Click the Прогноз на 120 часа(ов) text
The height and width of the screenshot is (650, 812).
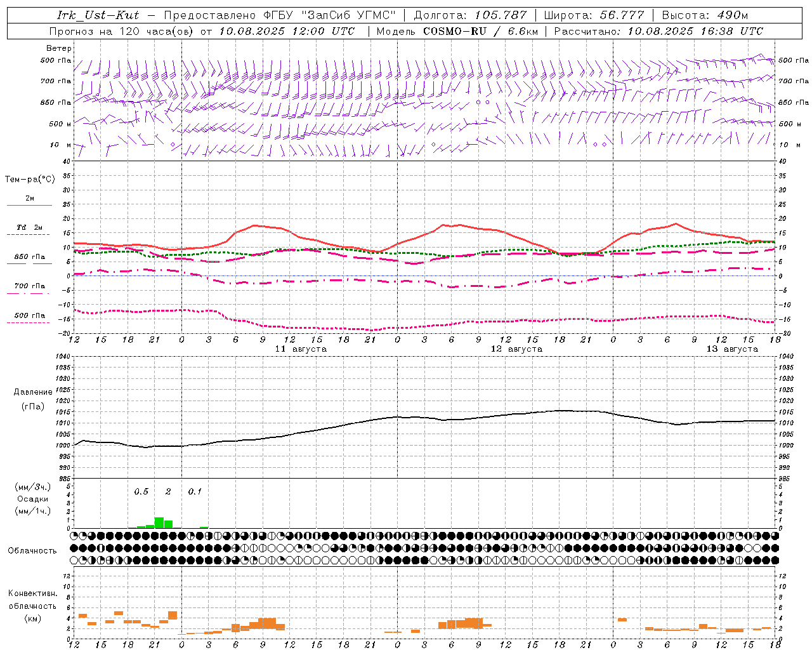[x=122, y=31]
